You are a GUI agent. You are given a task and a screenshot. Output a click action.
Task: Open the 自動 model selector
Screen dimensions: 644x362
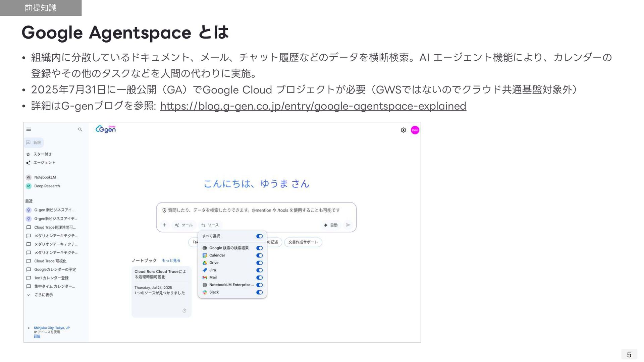coord(331,225)
